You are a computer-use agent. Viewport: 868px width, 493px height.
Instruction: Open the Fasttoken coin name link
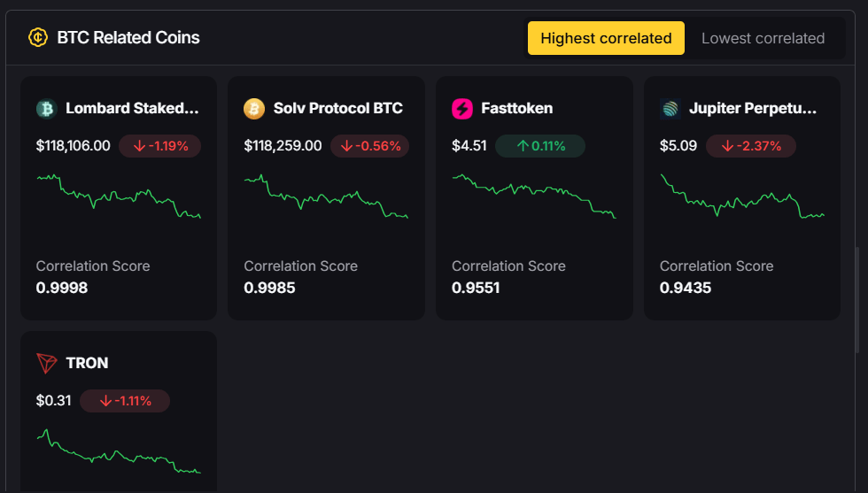point(516,109)
